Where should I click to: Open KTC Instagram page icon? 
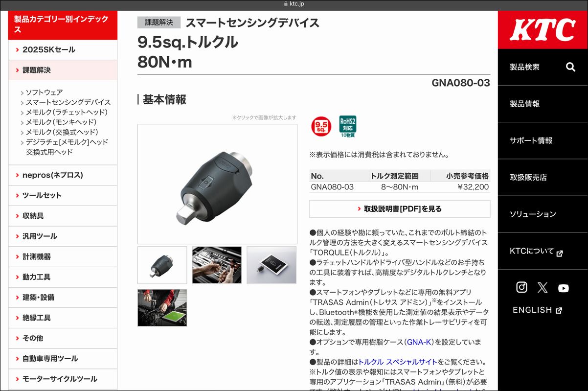tap(522, 287)
